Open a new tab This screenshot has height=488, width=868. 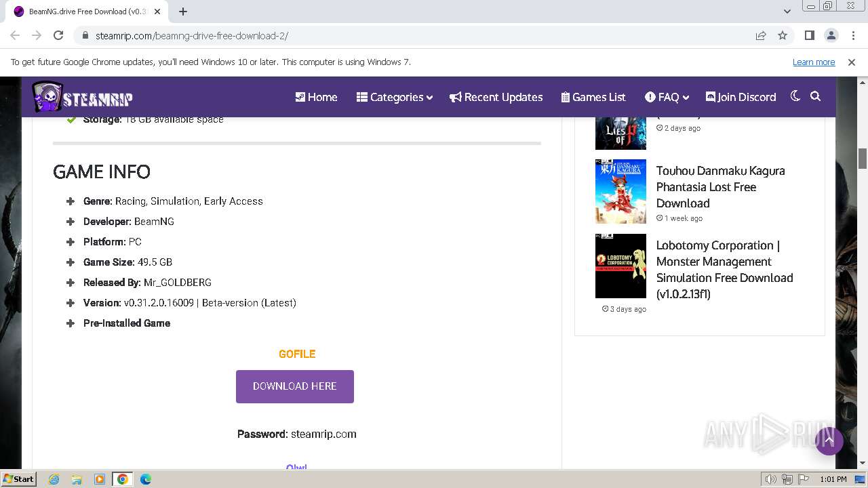(183, 12)
